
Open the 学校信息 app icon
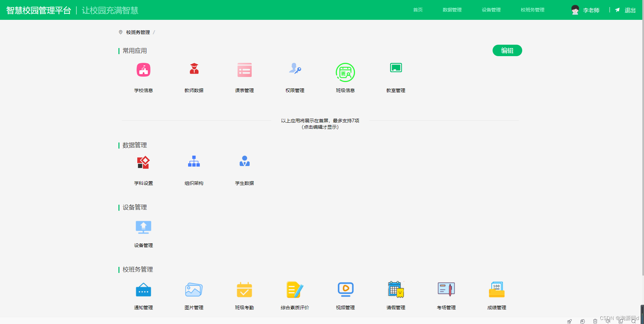(x=143, y=70)
